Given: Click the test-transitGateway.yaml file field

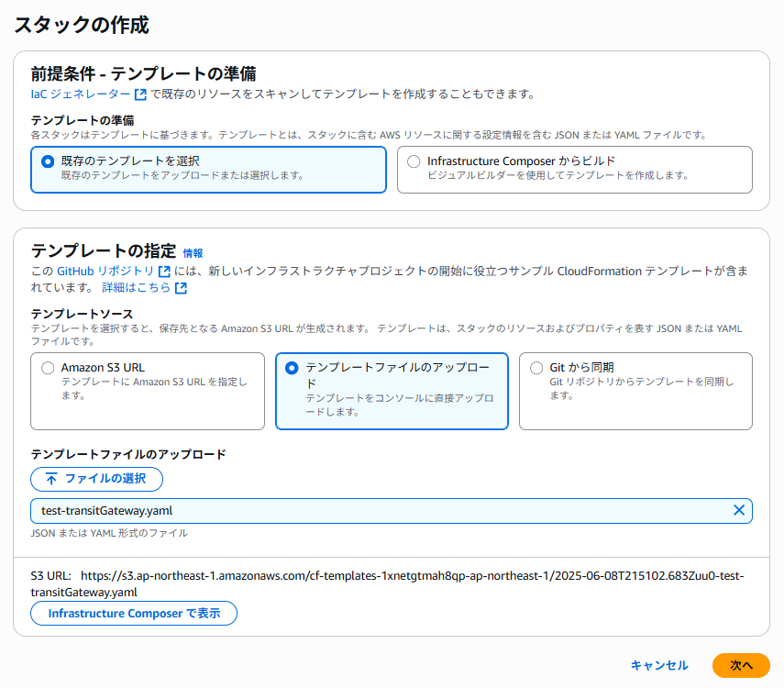Looking at the screenshot, I should point(392,511).
